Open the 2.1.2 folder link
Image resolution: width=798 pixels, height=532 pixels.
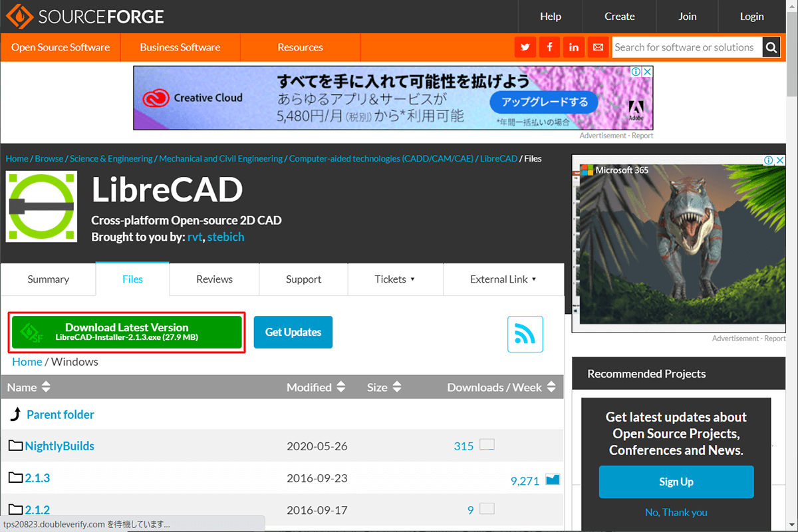click(37, 509)
